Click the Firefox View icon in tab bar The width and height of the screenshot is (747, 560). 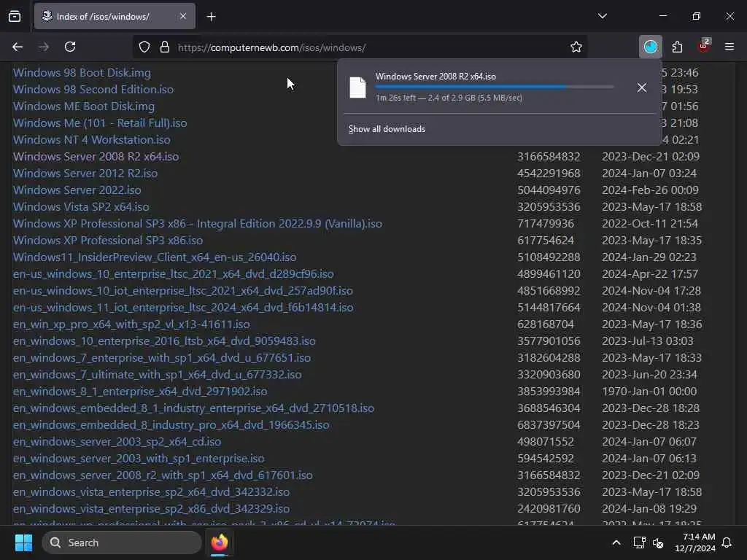(x=15, y=16)
